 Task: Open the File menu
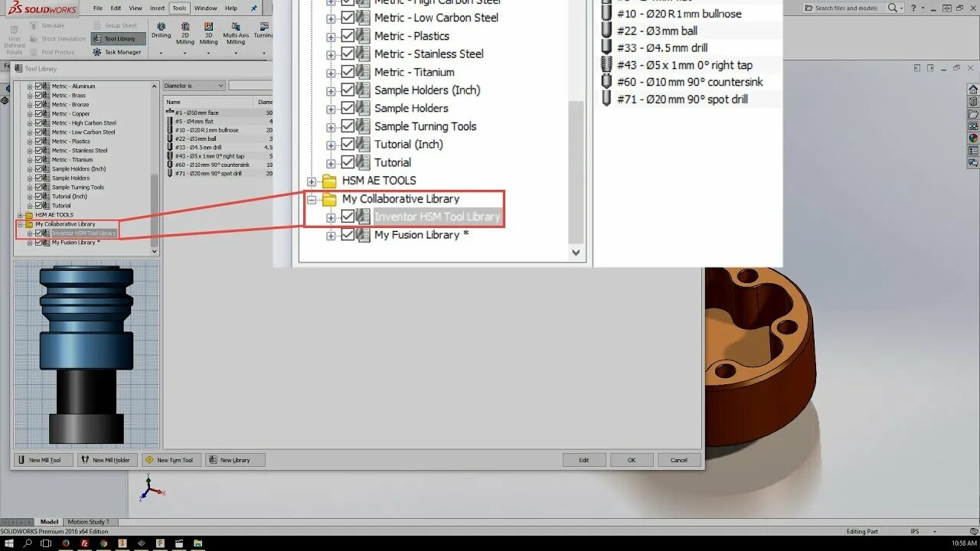coord(98,8)
